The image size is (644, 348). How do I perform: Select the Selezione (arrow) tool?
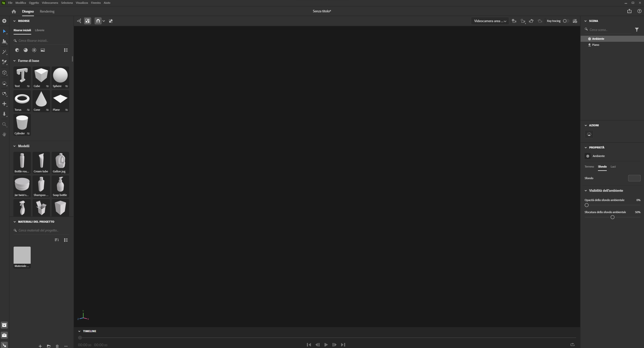[x=4, y=31]
